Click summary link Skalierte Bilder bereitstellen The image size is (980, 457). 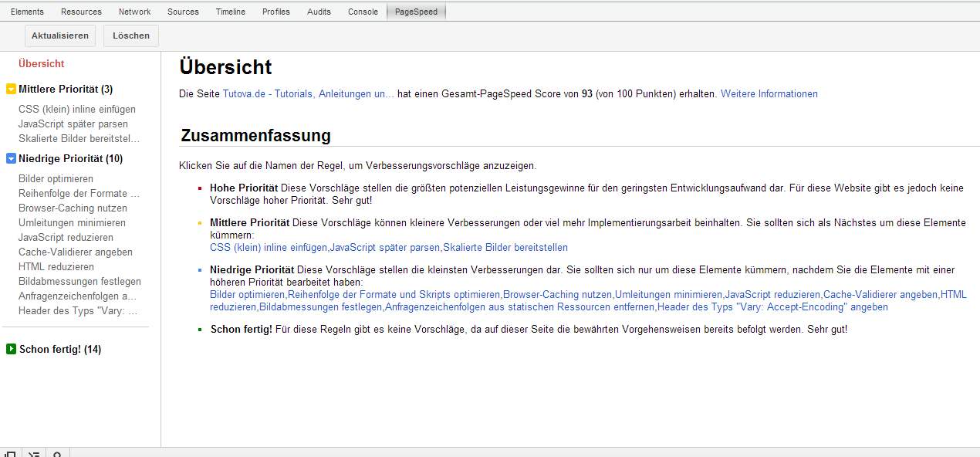coord(505,247)
